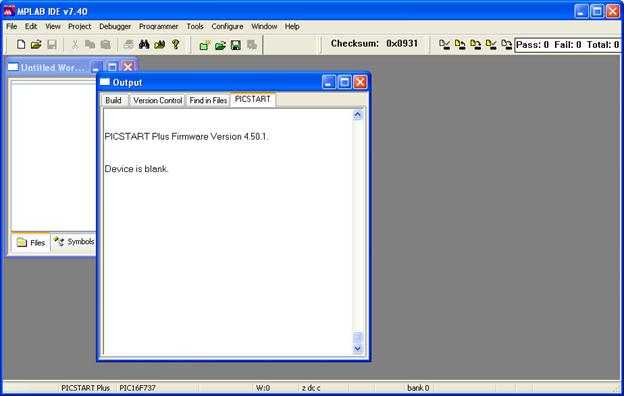The height and width of the screenshot is (396, 624).
Task: Click the Print icon in toolbar
Action: (128, 44)
